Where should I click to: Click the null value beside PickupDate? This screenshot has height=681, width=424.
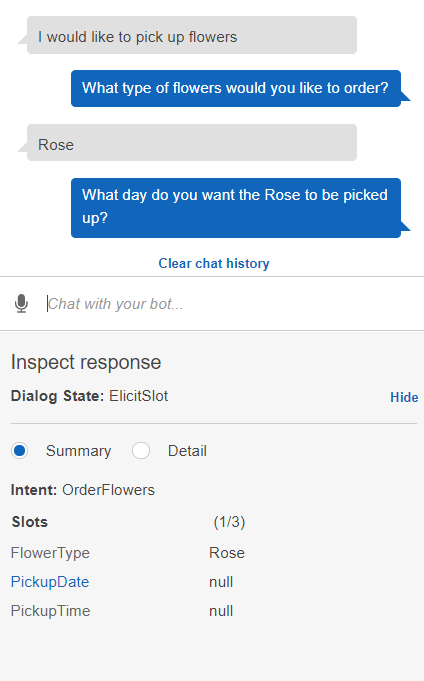[221, 582]
